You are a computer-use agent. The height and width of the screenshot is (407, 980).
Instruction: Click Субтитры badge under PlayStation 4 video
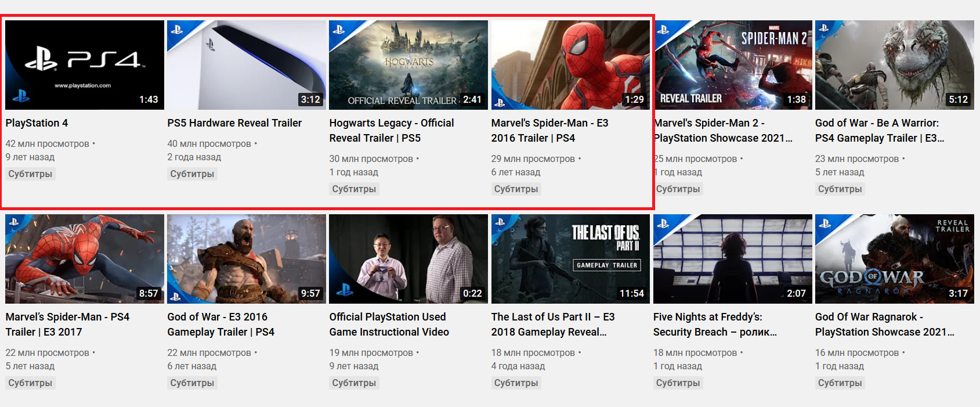click(30, 174)
